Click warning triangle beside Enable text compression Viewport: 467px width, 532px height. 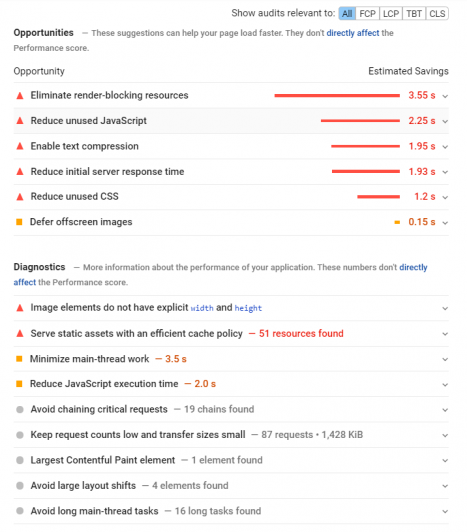click(x=20, y=146)
